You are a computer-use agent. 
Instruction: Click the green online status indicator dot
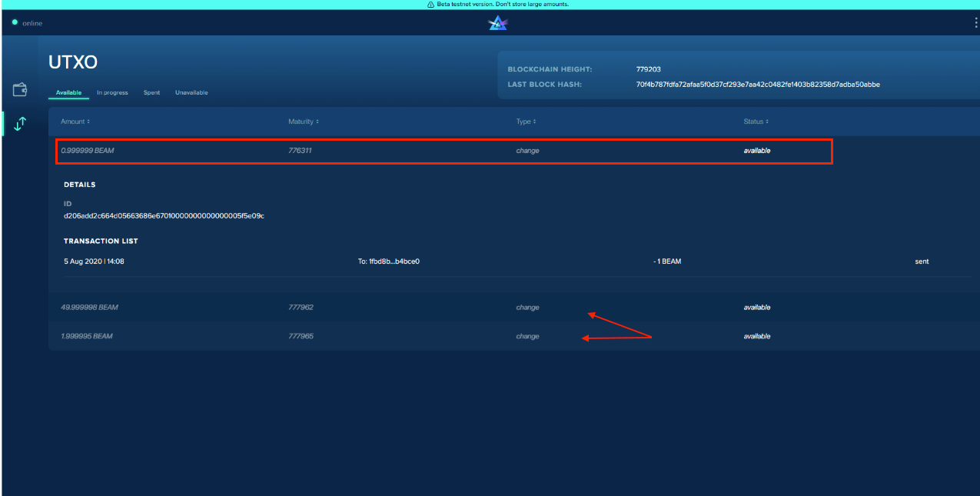pyautogui.click(x=15, y=22)
